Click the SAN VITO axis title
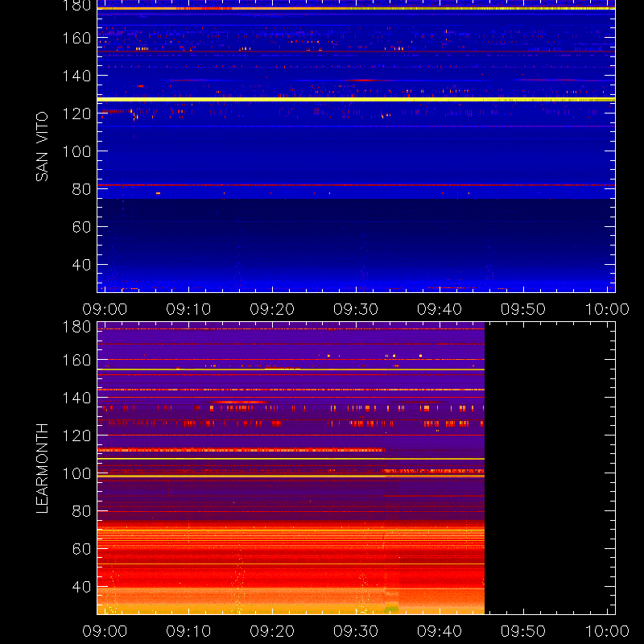Screen dimensions: 644x644 point(42,147)
